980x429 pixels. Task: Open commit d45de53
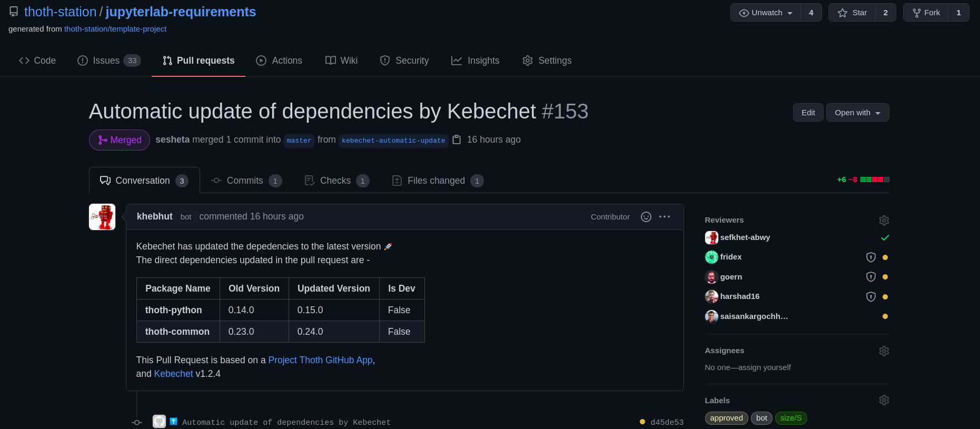667,422
